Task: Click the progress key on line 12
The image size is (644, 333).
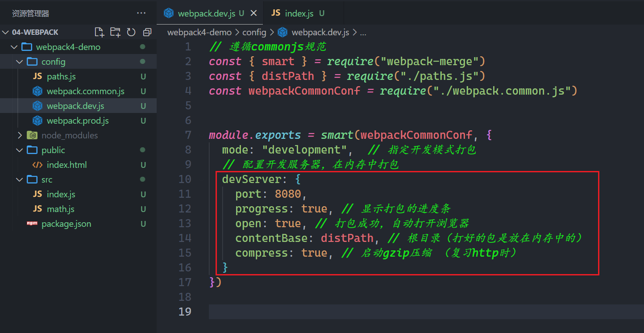Action: (262, 208)
